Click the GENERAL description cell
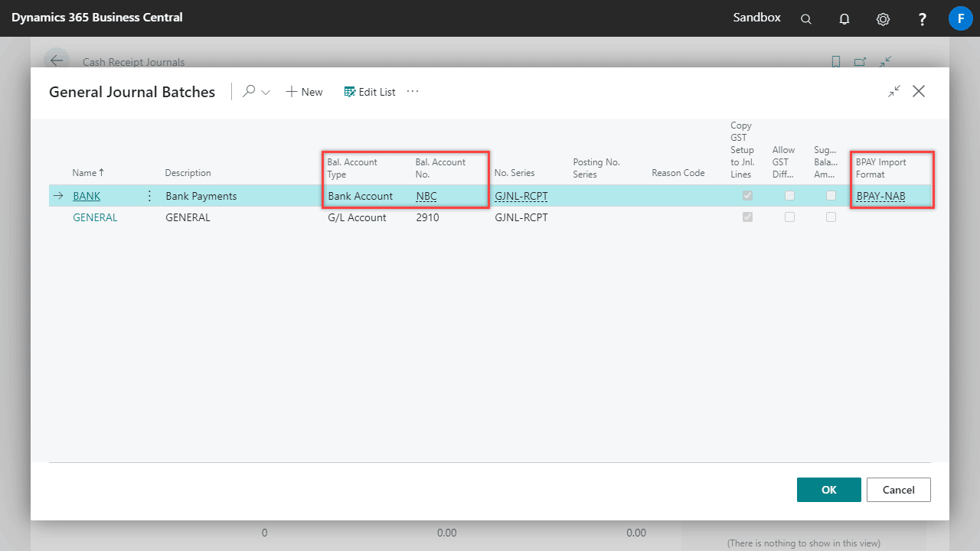 pyautogui.click(x=188, y=217)
